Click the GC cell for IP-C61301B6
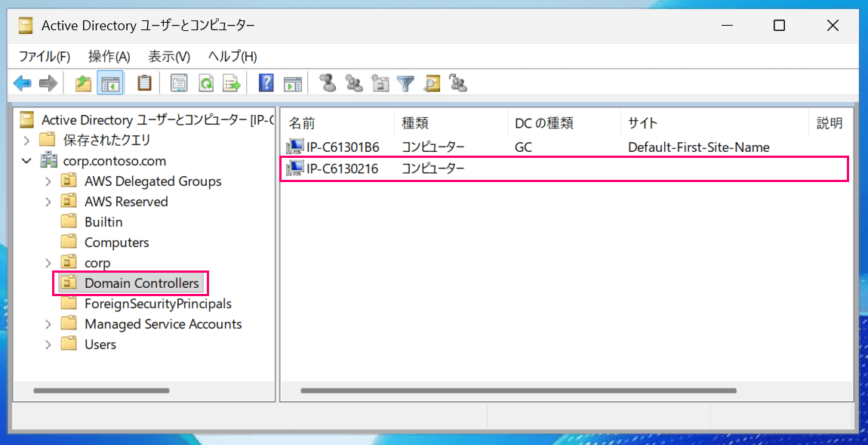 pos(523,147)
